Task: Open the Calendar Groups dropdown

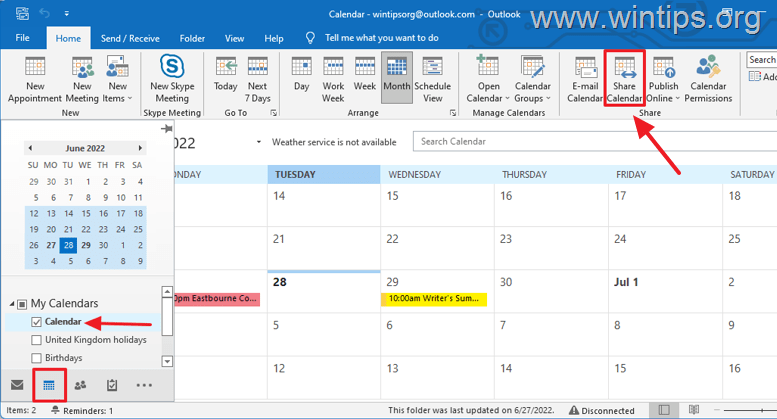Action: point(533,79)
